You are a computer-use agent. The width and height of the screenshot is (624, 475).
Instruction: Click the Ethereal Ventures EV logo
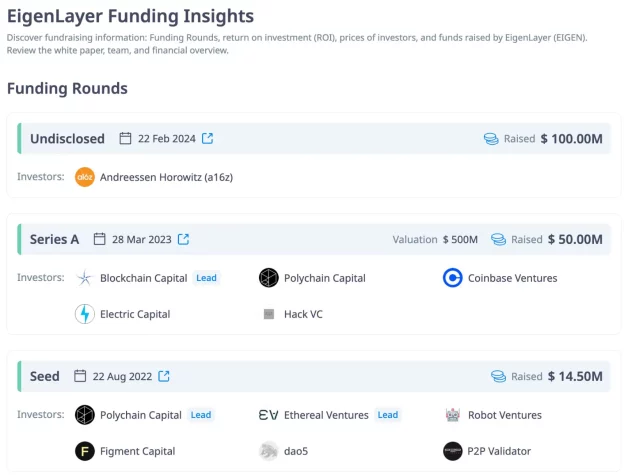pyautogui.click(x=268, y=415)
